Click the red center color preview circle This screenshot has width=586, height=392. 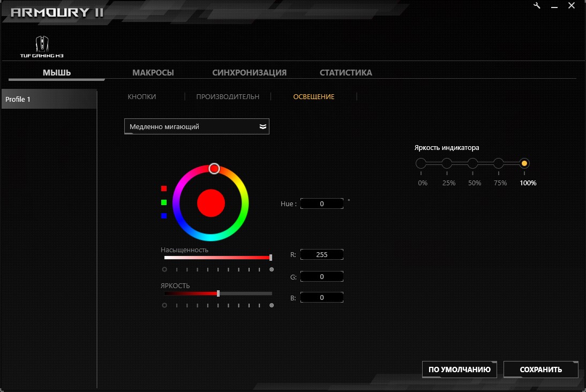(211, 203)
